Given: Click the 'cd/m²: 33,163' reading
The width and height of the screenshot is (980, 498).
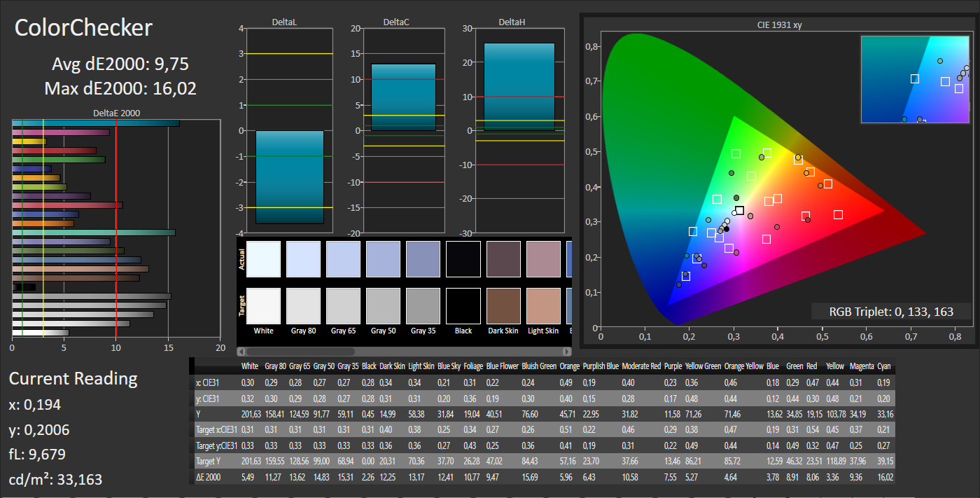Looking at the screenshot, I should 55,480.
